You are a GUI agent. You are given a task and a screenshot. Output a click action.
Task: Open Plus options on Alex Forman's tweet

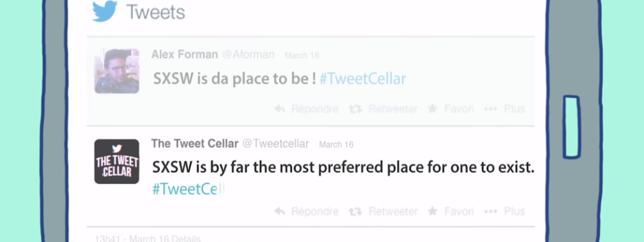[505, 109]
